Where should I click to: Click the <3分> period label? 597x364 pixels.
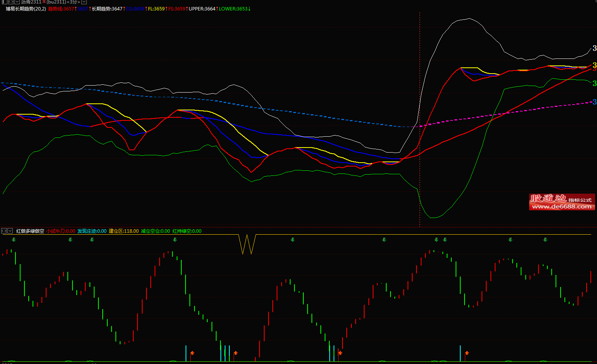[x=73, y=2]
